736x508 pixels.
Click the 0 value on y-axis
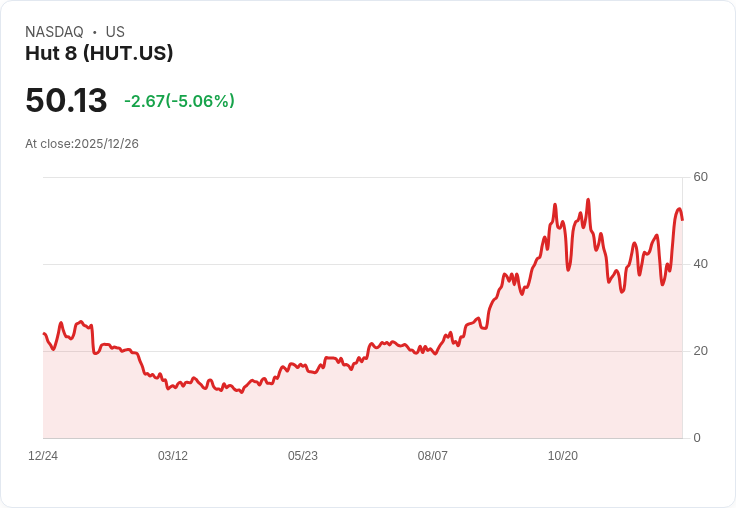[x=697, y=438]
